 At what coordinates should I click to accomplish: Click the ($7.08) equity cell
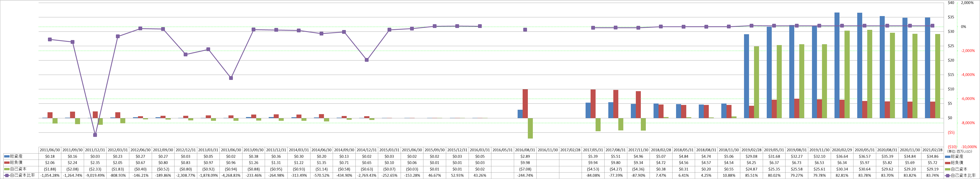click(525, 169)
